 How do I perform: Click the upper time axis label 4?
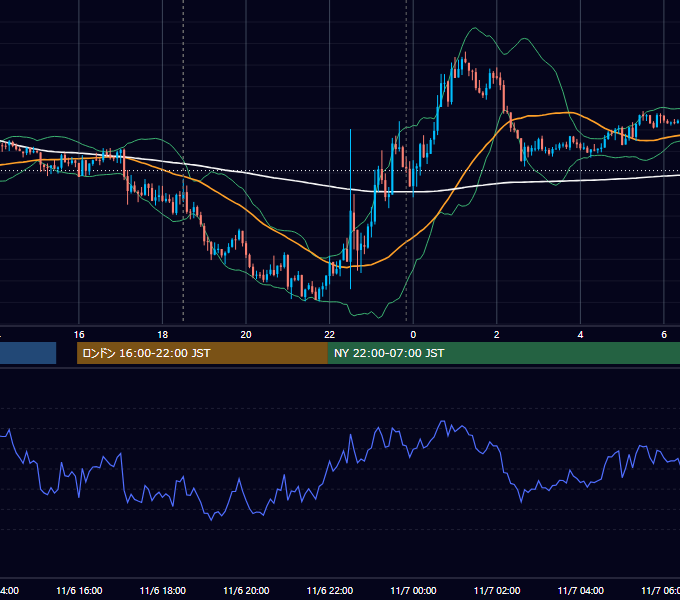point(580,335)
